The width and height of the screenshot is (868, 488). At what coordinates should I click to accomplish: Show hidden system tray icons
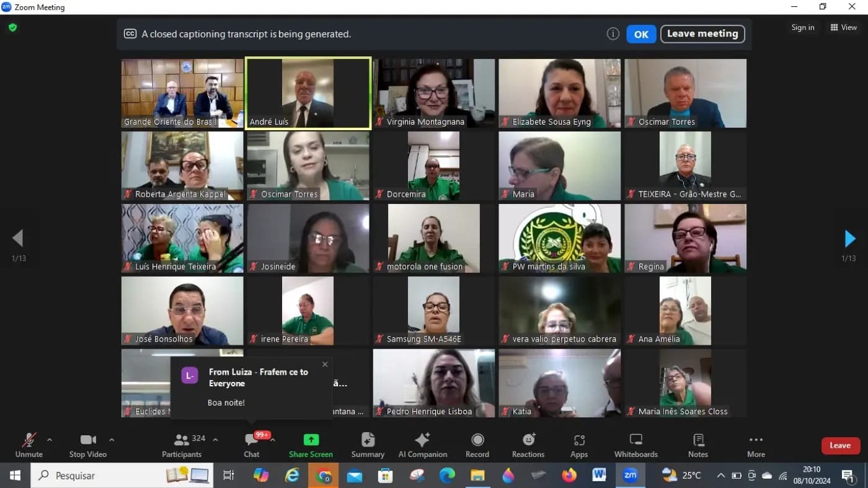click(720, 476)
